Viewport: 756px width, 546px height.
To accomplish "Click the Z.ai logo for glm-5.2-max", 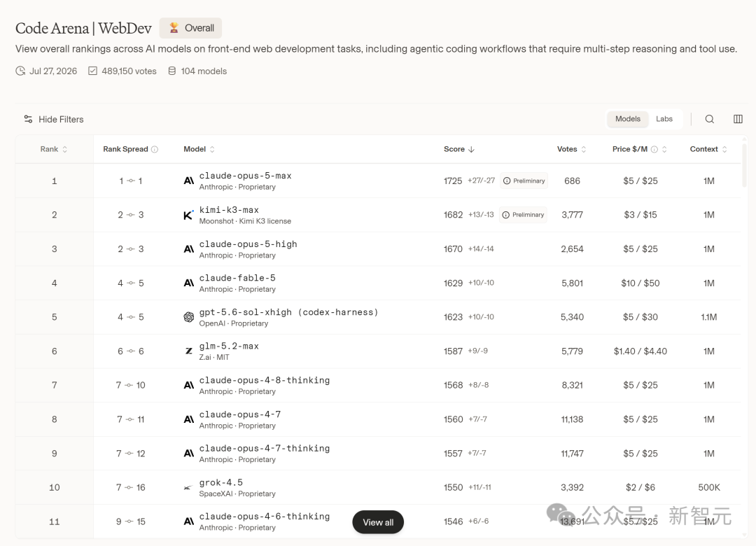I will [189, 351].
